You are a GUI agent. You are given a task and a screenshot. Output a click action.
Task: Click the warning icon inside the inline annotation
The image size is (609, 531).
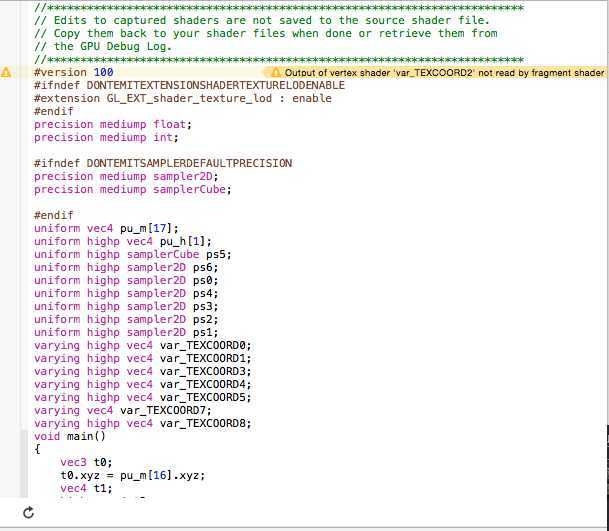(x=276, y=73)
